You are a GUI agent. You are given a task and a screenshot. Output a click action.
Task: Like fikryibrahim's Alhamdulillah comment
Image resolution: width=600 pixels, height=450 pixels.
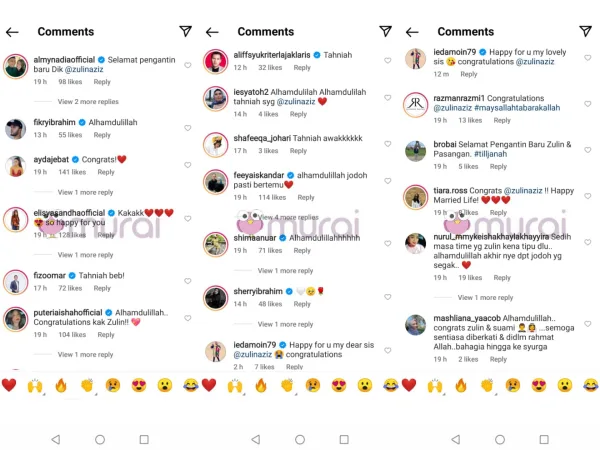tap(188, 124)
